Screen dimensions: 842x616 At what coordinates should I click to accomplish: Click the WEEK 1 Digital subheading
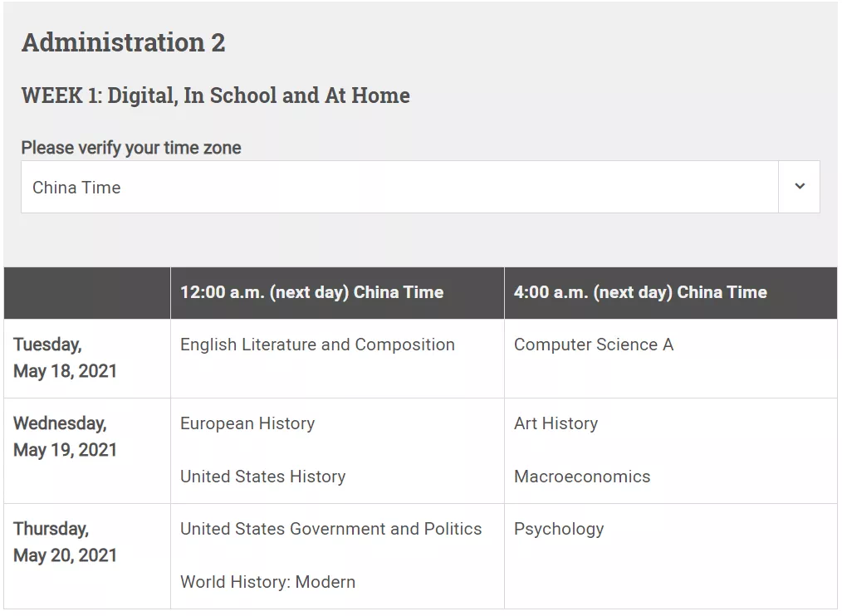[x=215, y=95]
